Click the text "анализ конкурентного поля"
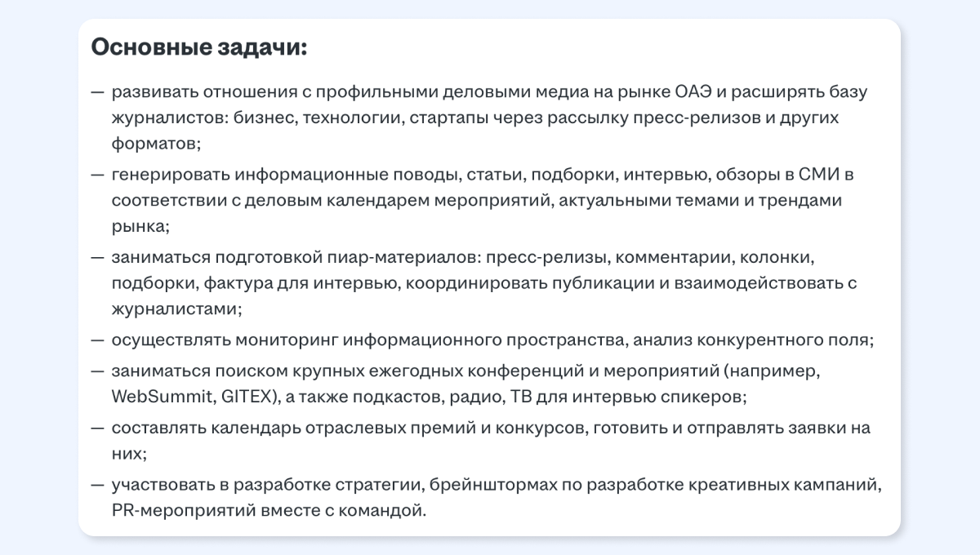This screenshot has width=980, height=555. click(x=752, y=339)
